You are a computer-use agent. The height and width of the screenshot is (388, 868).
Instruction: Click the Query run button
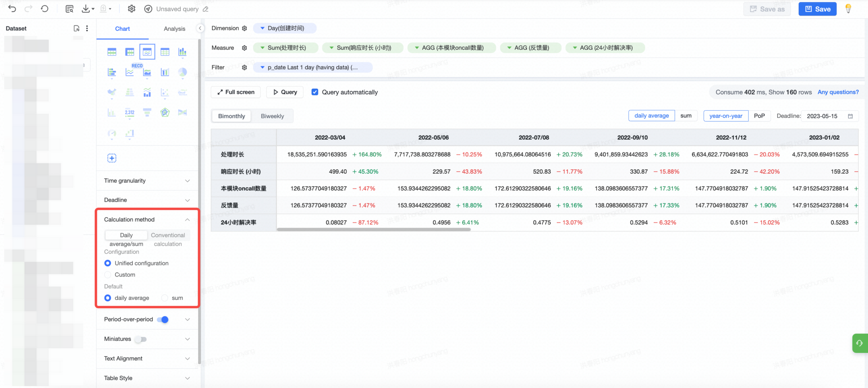(x=285, y=92)
